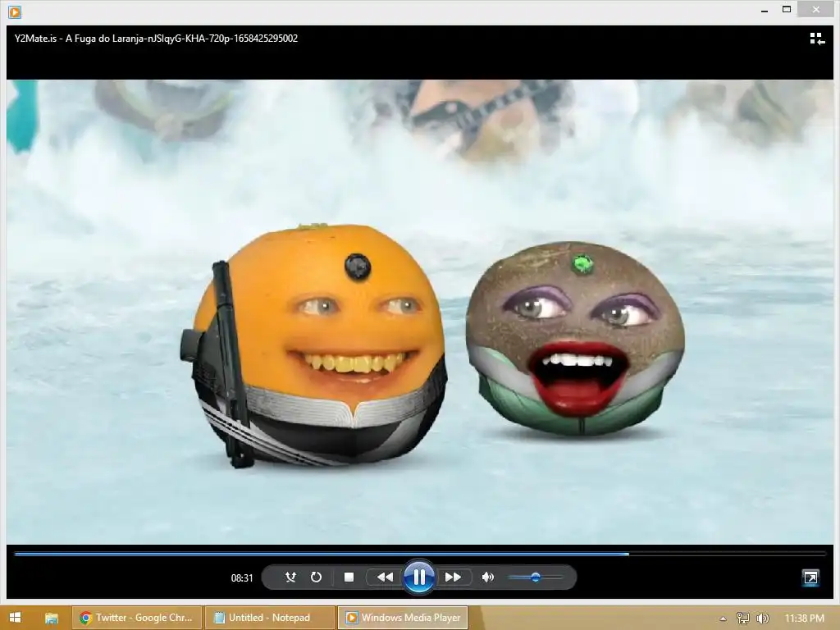
Task: Open the system volume tray icon
Action: point(763,619)
